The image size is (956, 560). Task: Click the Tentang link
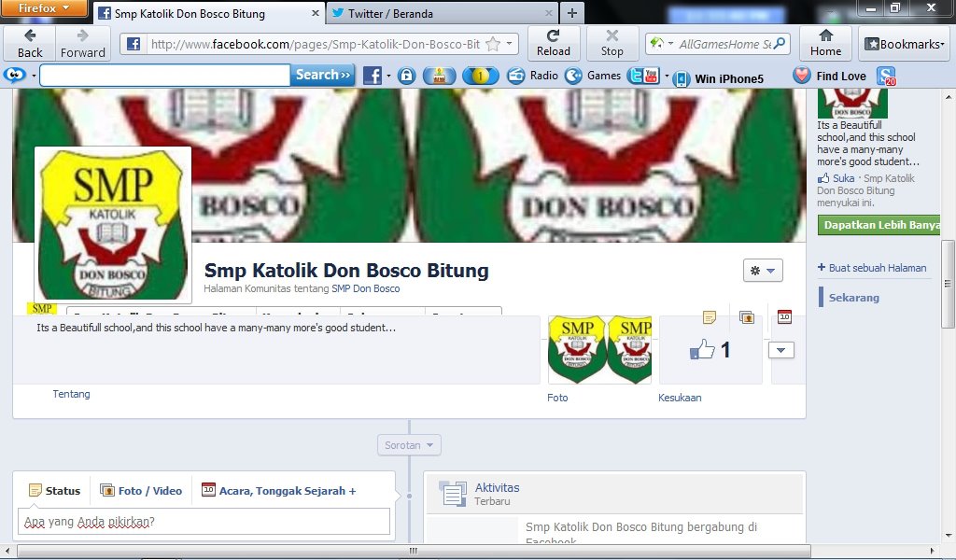71,394
